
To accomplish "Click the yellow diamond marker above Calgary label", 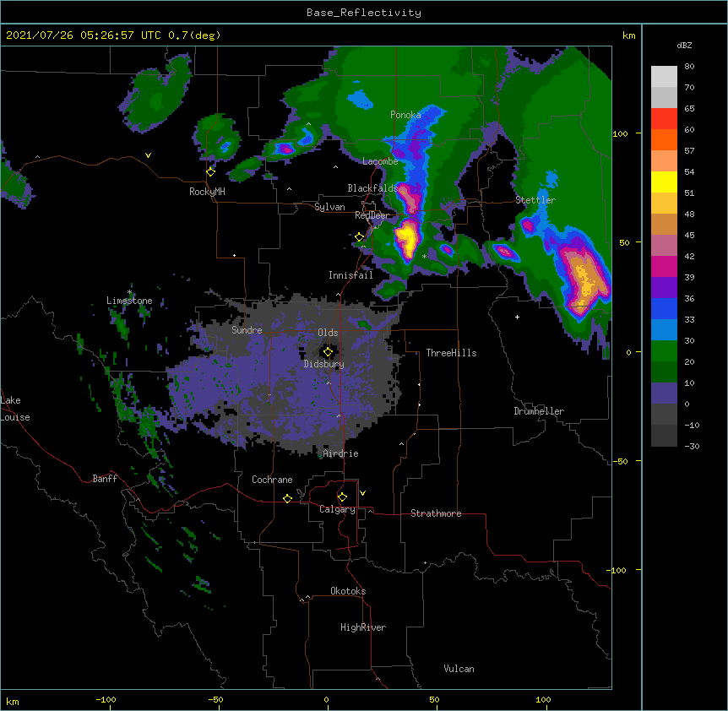I will click(342, 497).
